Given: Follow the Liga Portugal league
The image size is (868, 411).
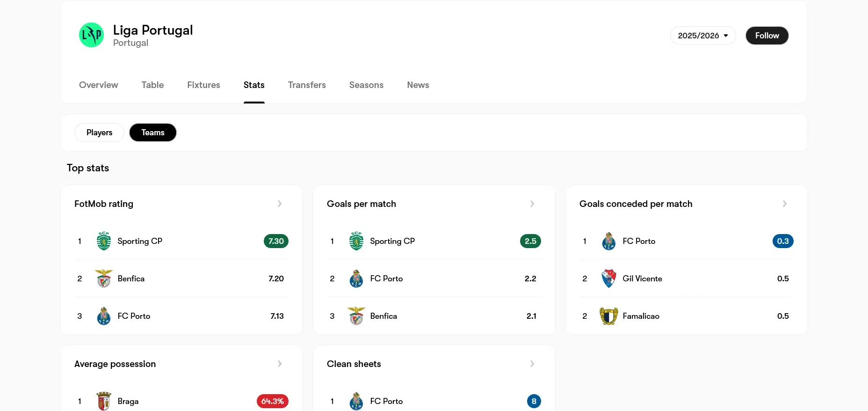Looking at the screenshot, I should tap(767, 36).
